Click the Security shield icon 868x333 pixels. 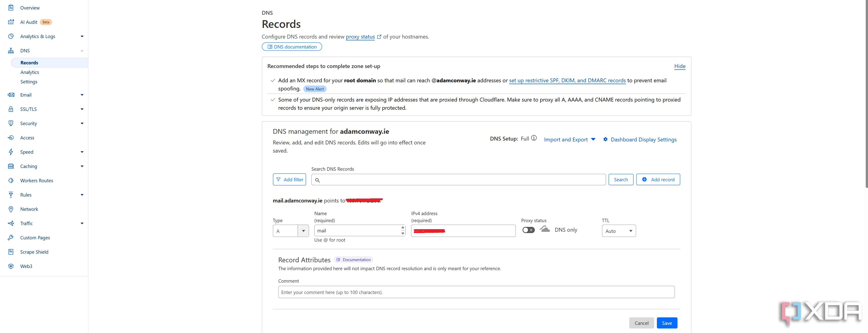click(x=11, y=123)
